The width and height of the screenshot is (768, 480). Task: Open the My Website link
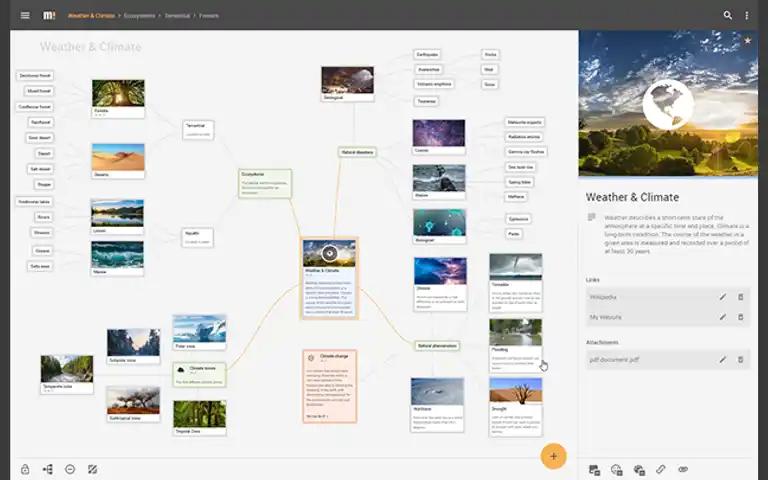click(605, 317)
